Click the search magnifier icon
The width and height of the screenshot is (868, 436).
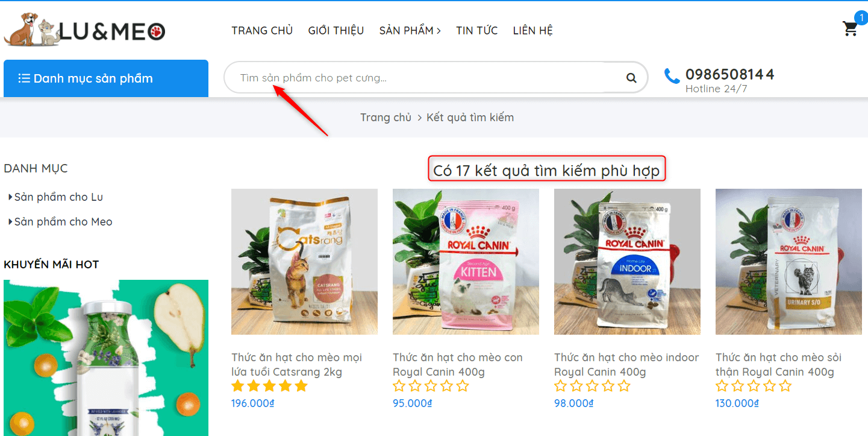tap(631, 78)
